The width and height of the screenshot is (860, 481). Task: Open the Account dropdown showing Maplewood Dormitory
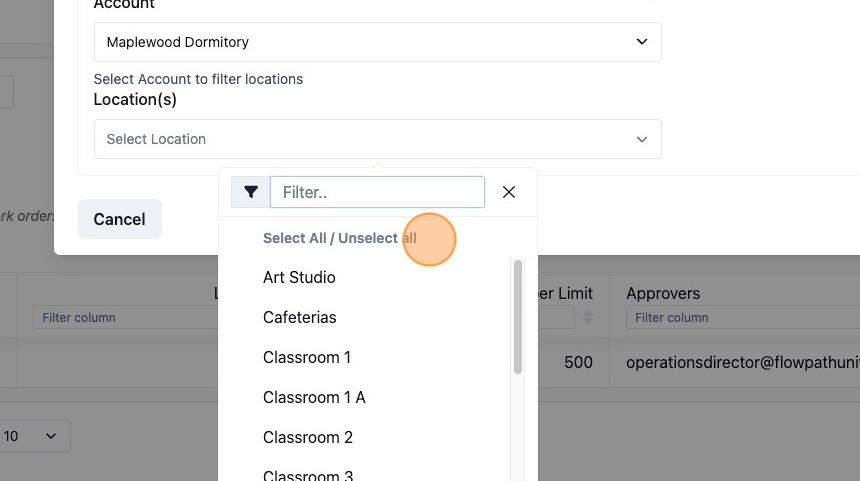coord(377,42)
